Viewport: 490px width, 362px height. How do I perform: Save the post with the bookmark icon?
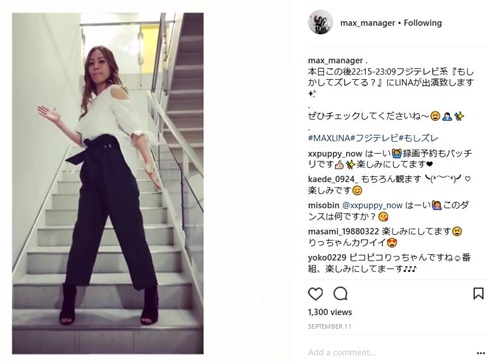click(x=478, y=293)
